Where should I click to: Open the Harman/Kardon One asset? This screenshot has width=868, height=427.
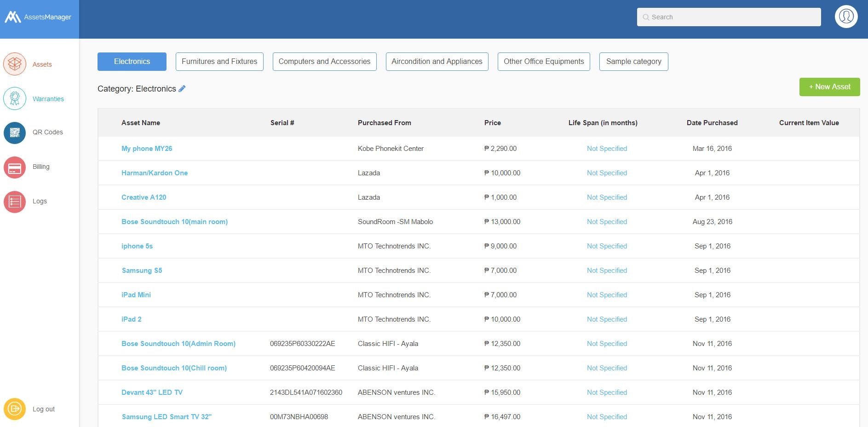[x=154, y=173]
